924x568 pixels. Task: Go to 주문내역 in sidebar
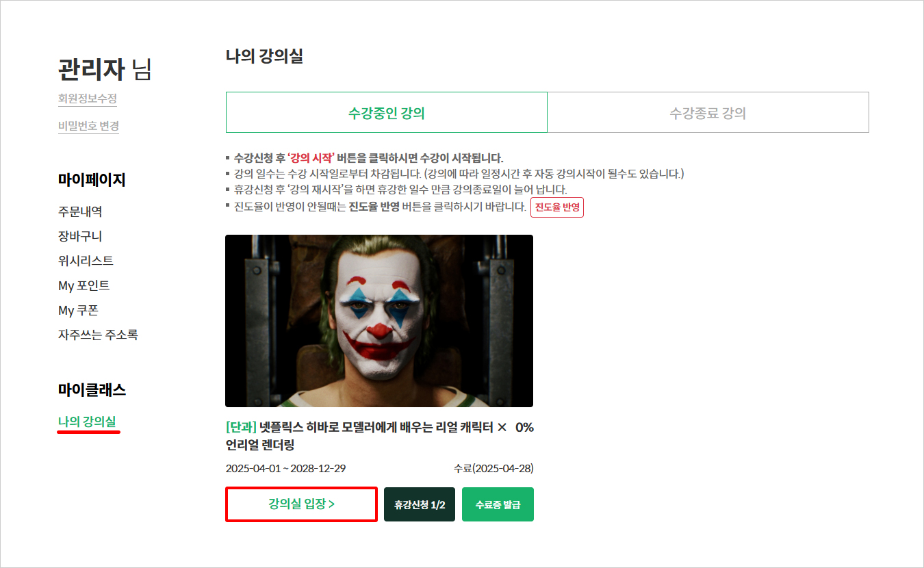pyautogui.click(x=80, y=211)
